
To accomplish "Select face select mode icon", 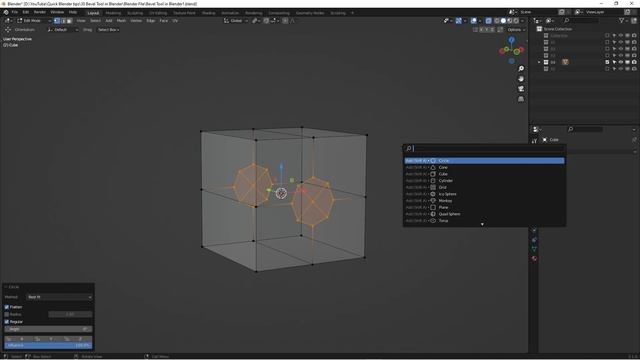I will point(69,20).
